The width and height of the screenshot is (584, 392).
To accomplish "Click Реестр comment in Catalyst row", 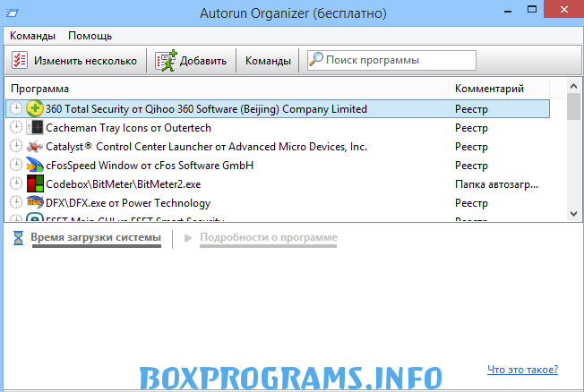I will [471, 147].
